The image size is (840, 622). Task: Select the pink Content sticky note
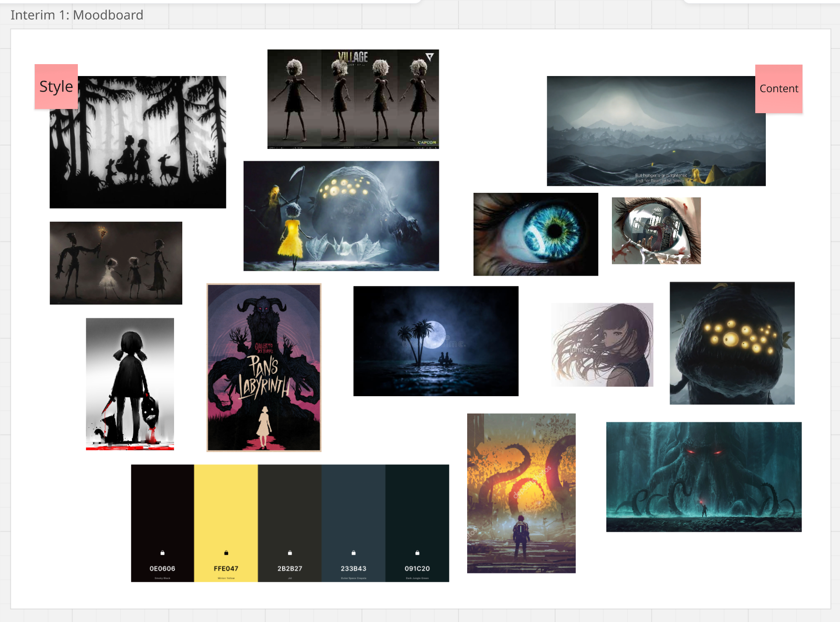click(779, 89)
